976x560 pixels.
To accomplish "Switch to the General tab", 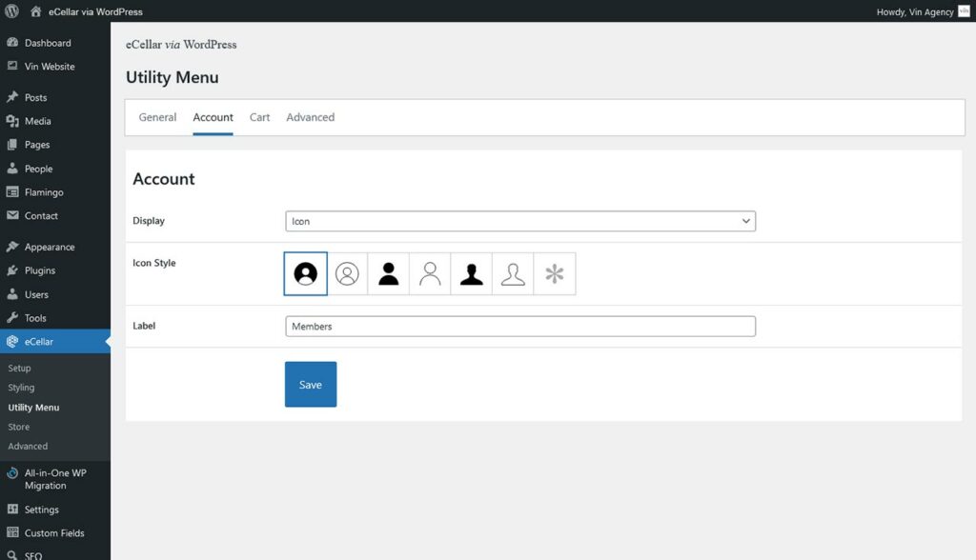I will (156, 117).
